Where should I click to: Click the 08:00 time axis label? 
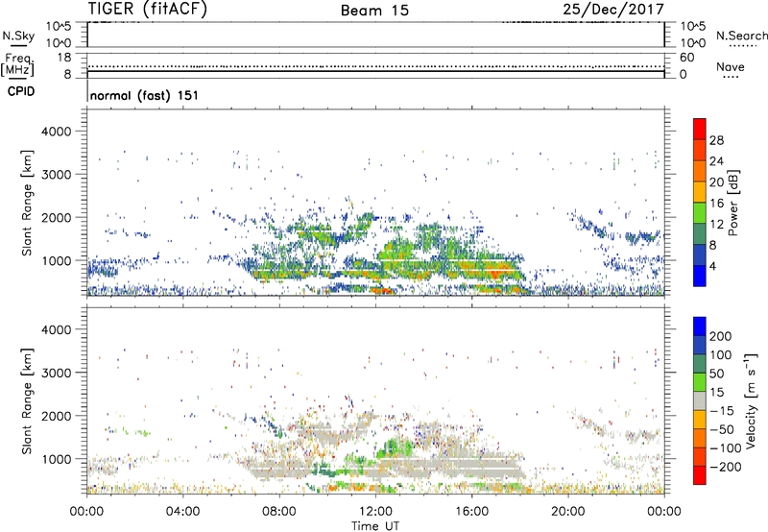pos(279,512)
